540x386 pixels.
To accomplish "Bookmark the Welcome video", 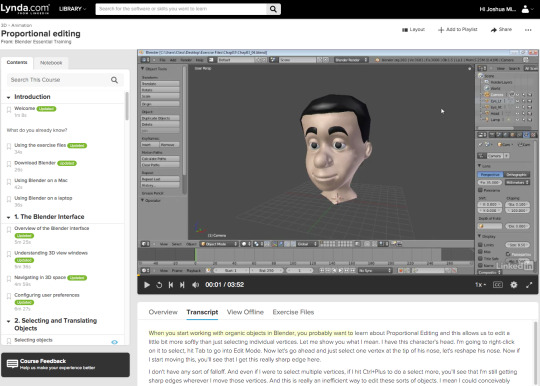I will click(9, 110).
